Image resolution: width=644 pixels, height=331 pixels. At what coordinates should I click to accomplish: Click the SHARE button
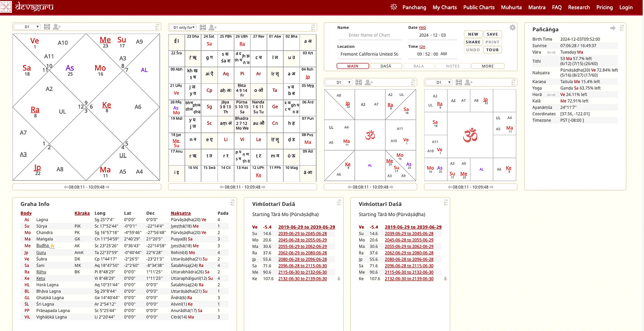(473, 42)
